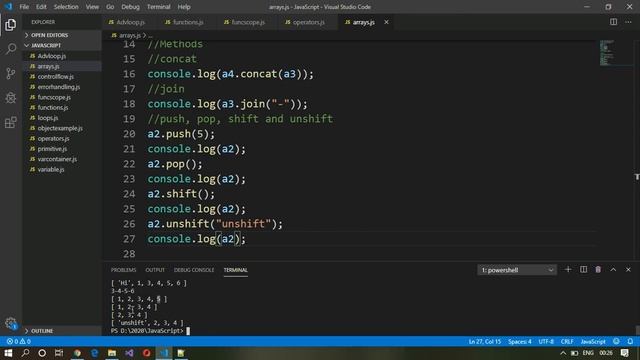Change the CRLF end of line sequence

(x=567, y=341)
